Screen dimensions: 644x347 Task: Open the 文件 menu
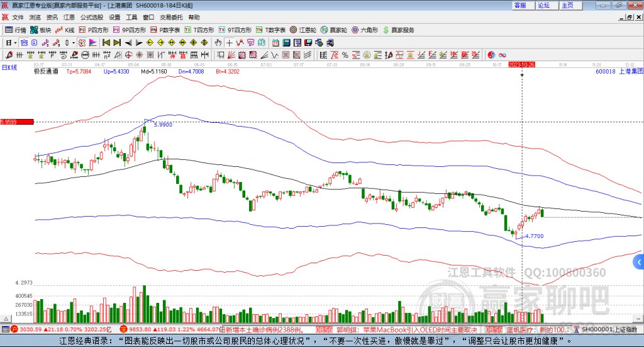[x=18, y=17]
